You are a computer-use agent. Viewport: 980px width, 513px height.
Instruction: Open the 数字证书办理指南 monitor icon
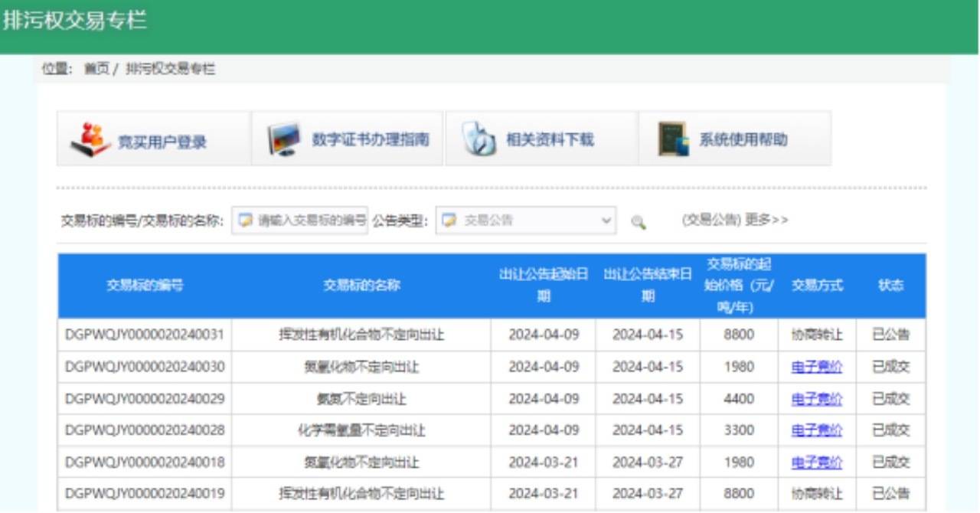pyautogui.click(x=284, y=139)
